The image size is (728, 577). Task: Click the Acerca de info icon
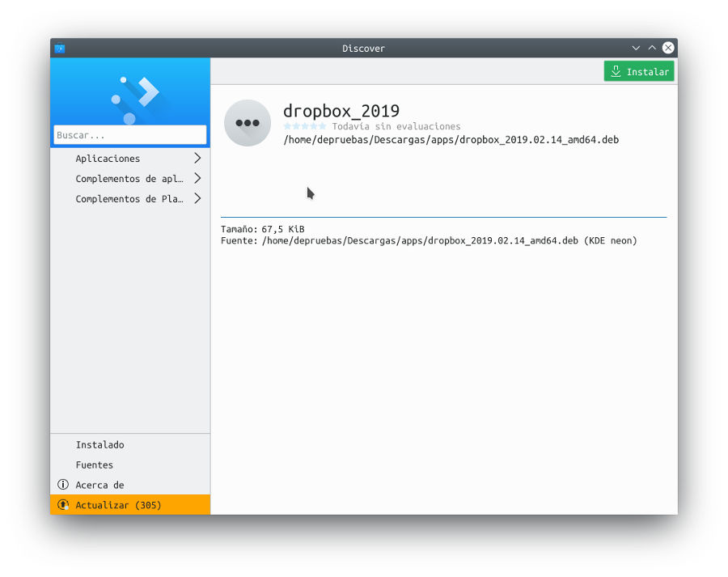click(62, 485)
